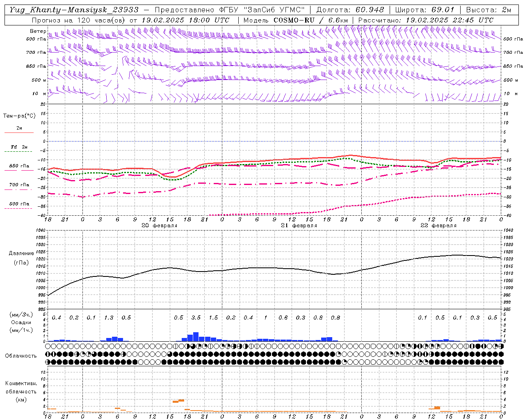Image resolution: width=525 pixels, height=420 pixels.
Task: Click the 500 гПа temperature legend label
Action: (x=19, y=204)
